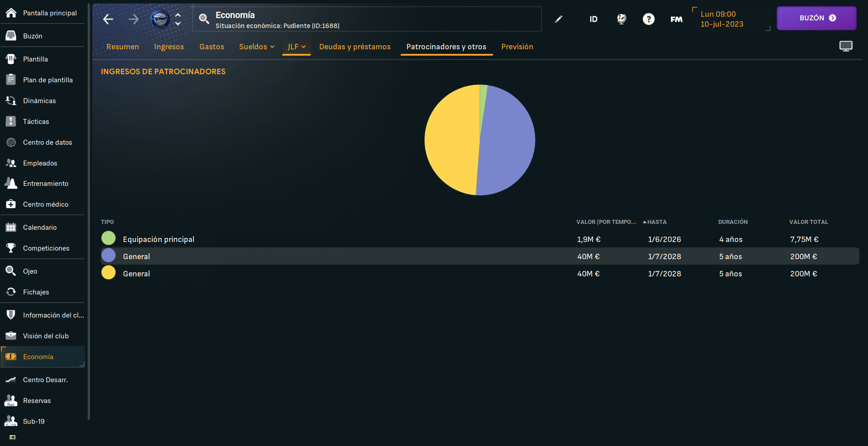Click the search magnifier icon
Viewport: 868px width, 446px height.
204,19
